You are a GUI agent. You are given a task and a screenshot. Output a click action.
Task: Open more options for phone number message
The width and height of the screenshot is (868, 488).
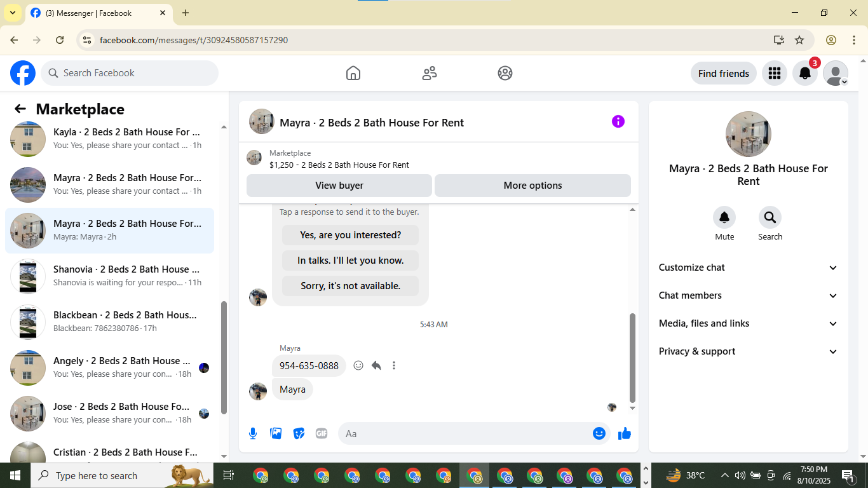394,365
